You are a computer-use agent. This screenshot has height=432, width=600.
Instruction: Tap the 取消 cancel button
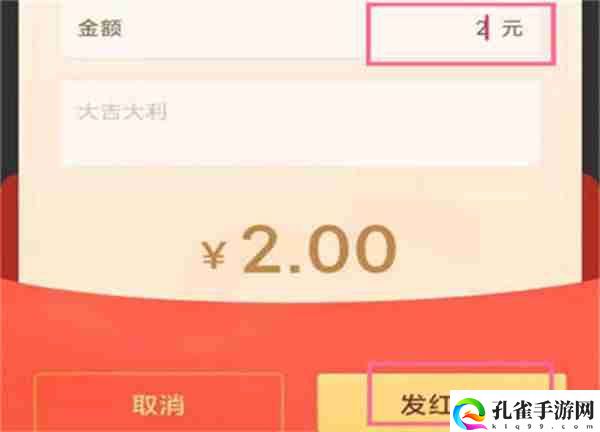pyautogui.click(x=158, y=403)
